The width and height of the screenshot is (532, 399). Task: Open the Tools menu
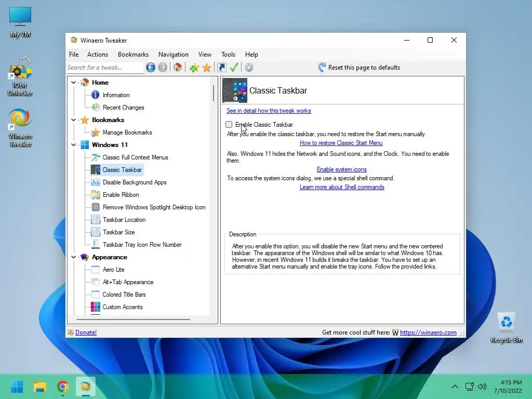[229, 54]
